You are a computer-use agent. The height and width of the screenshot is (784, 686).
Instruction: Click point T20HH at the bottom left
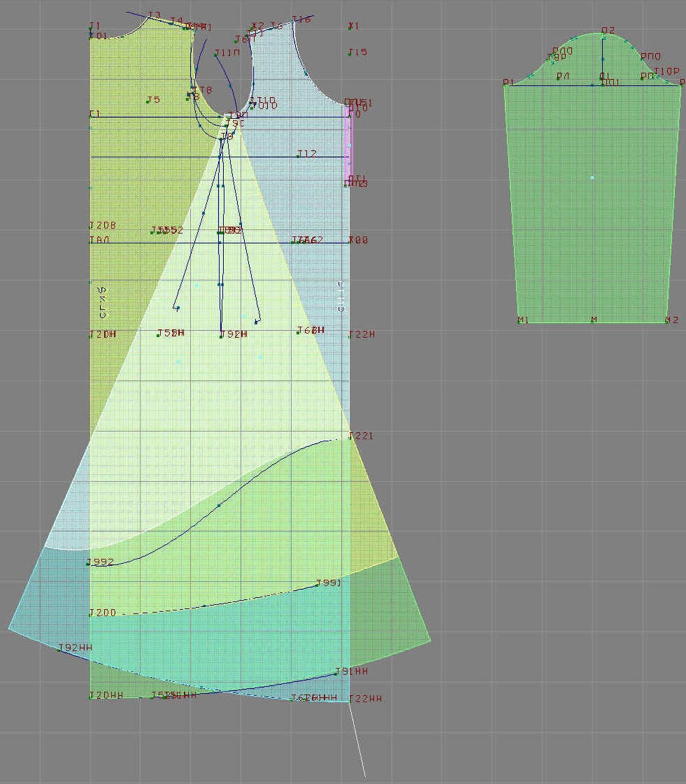[x=90, y=697]
